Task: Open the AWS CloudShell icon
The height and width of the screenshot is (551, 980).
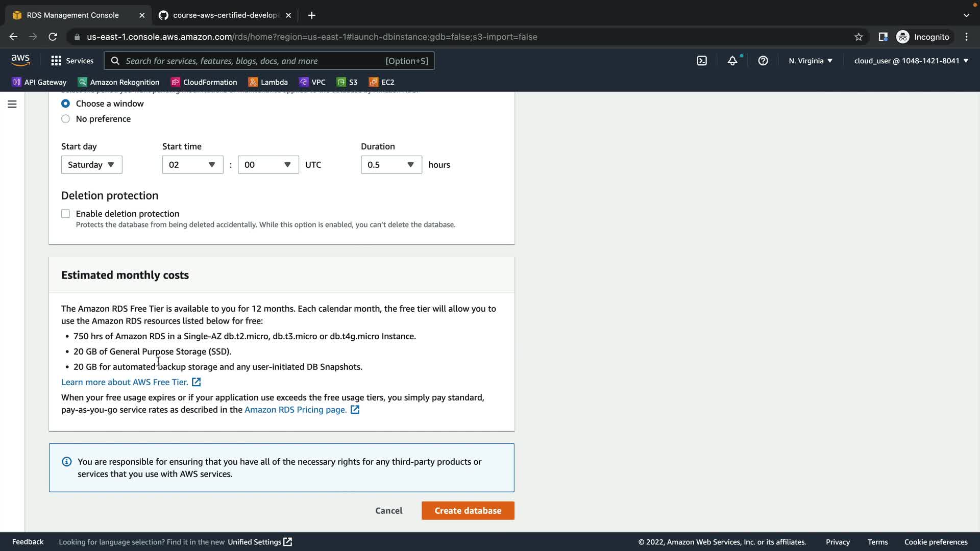Action: [702, 61]
